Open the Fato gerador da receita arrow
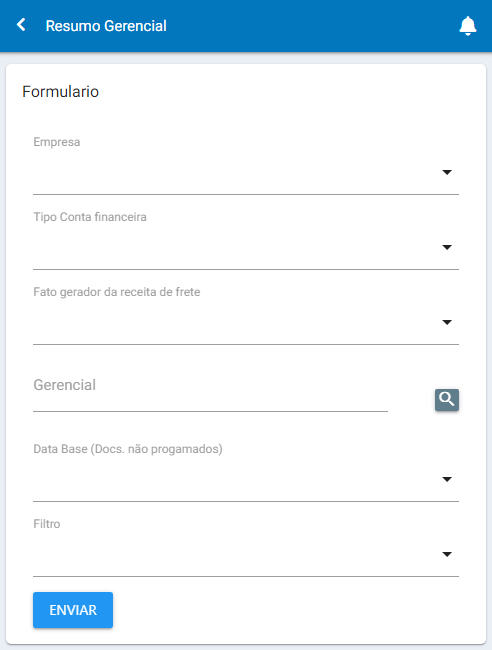 tap(447, 322)
